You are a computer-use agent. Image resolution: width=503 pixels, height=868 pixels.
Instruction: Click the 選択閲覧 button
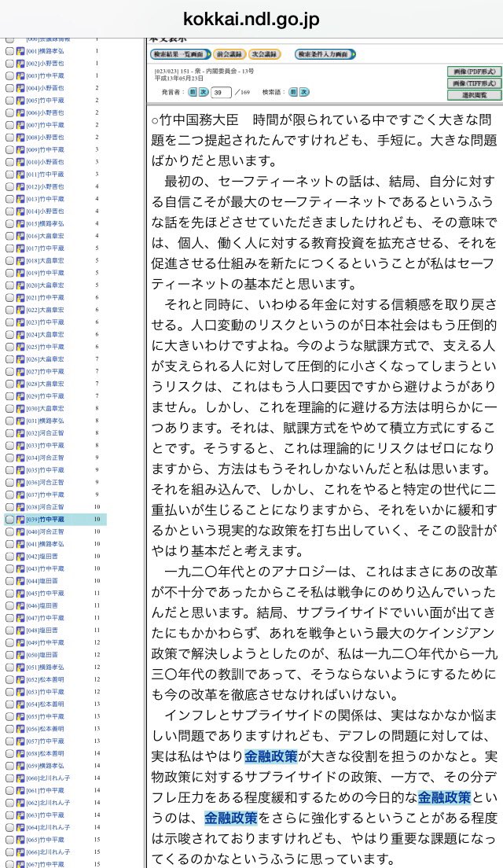tap(474, 94)
